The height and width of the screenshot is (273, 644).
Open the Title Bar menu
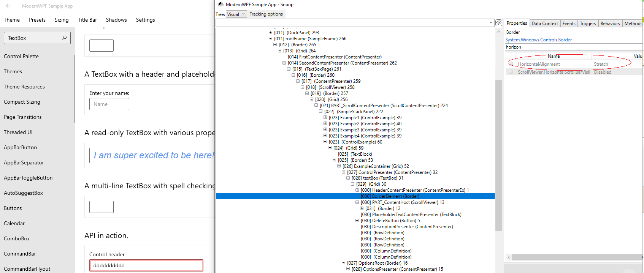point(87,20)
